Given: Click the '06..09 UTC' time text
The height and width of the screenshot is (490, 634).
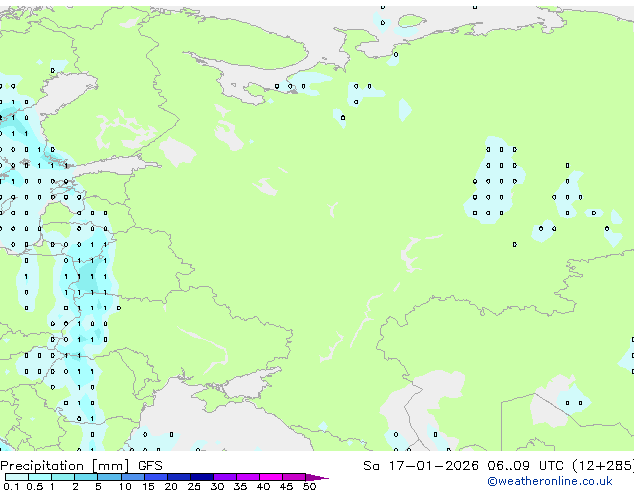Looking at the screenshot, I should click(x=525, y=466).
